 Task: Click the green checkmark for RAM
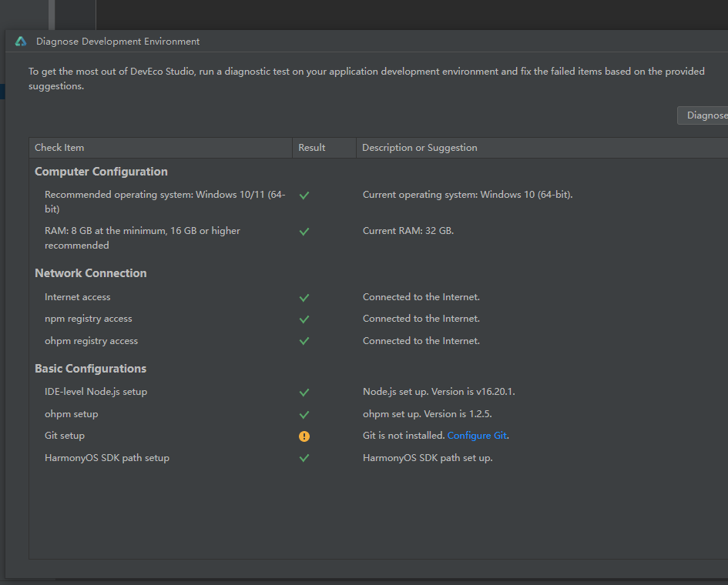click(304, 232)
